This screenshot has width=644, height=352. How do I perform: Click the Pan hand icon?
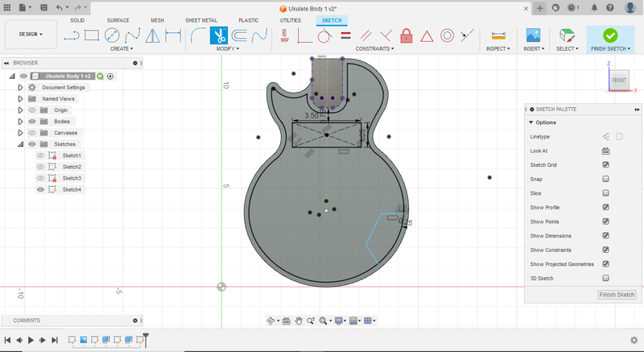299,321
